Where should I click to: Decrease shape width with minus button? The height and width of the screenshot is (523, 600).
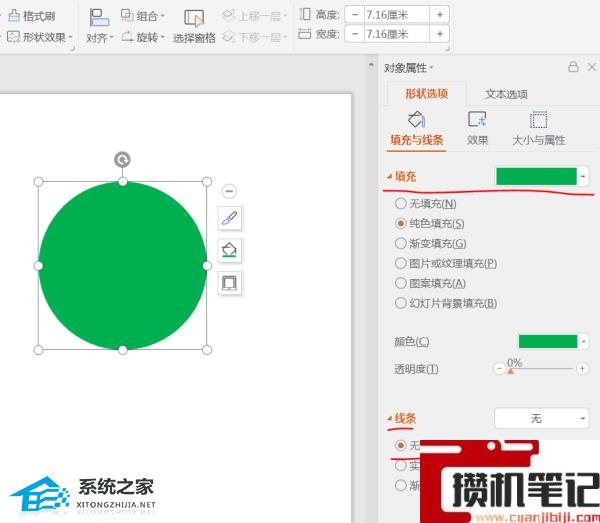click(355, 34)
